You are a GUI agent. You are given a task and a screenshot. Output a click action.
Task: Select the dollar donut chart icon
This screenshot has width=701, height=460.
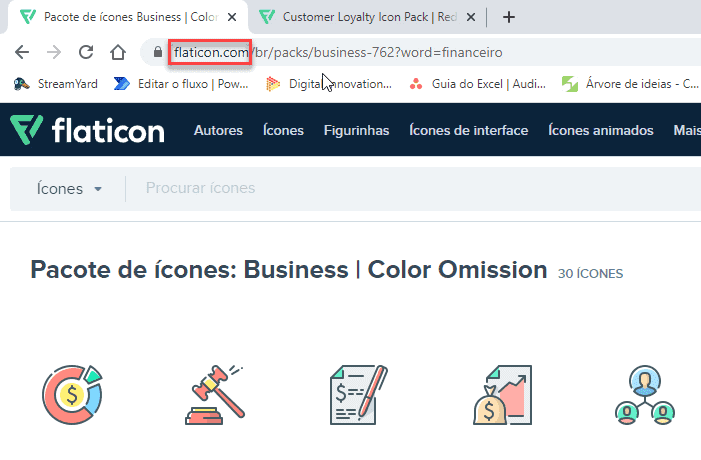tap(72, 395)
